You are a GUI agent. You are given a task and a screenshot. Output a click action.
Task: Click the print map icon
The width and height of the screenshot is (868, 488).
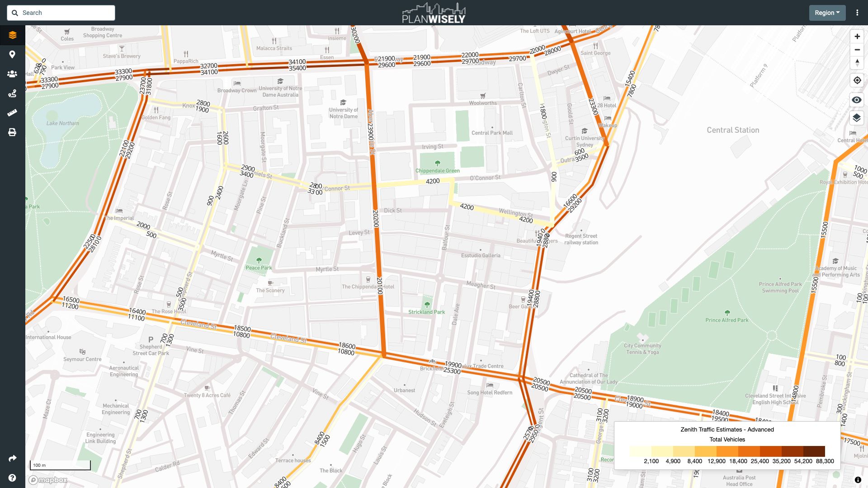tap(12, 132)
